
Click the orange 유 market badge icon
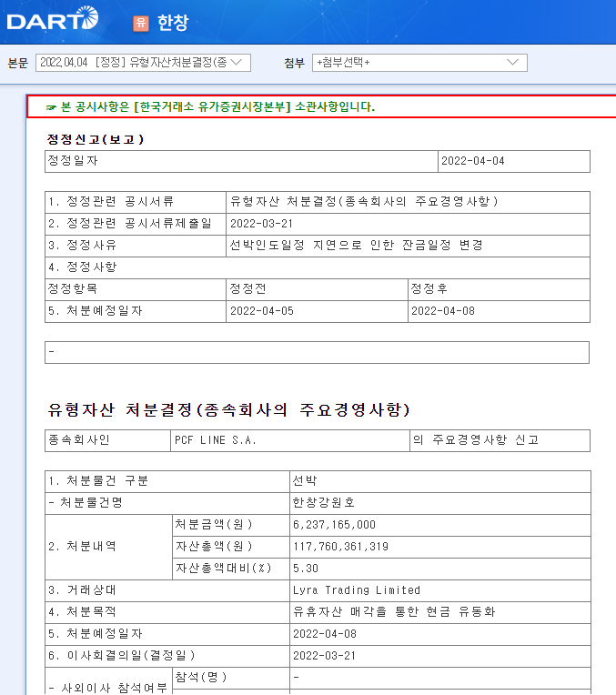pyautogui.click(x=141, y=23)
